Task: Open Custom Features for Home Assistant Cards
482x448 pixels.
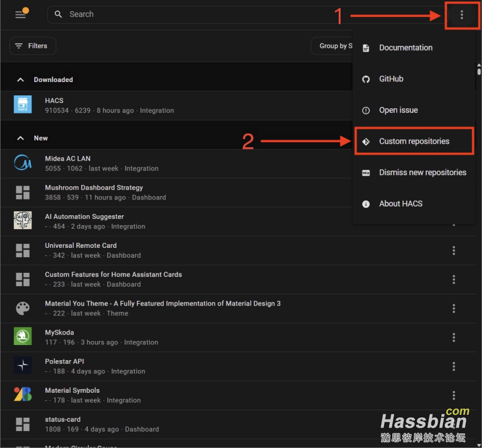Action: point(238,279)
